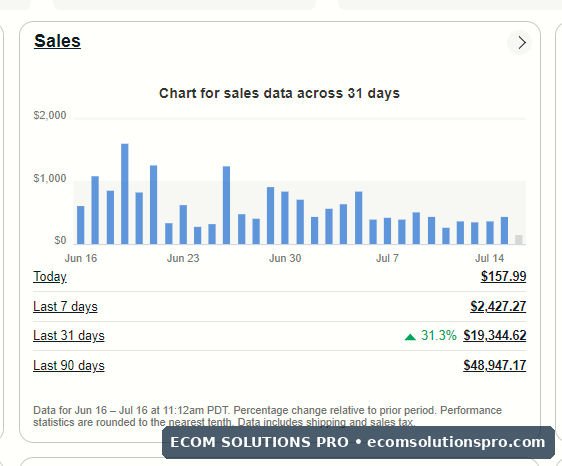Screen dimensions: 562x466
Task: Select the Jul 14 axis label
Action: pos(490,258)
